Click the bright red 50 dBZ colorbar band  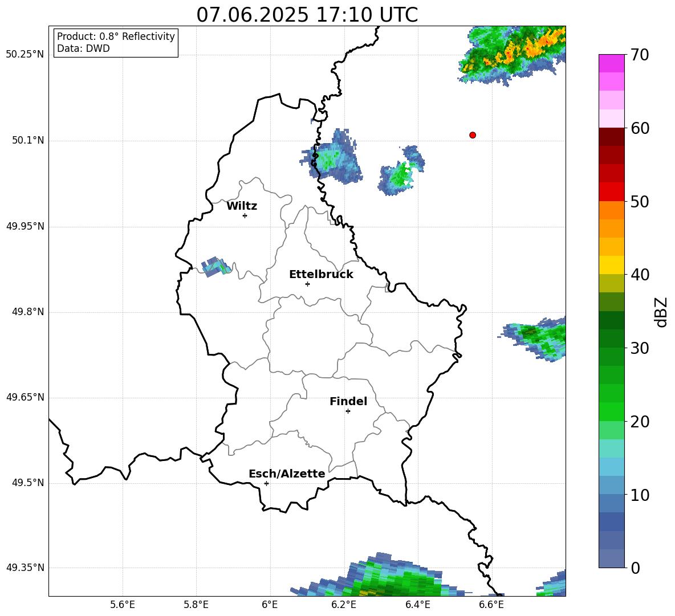[x=612, y=192]
